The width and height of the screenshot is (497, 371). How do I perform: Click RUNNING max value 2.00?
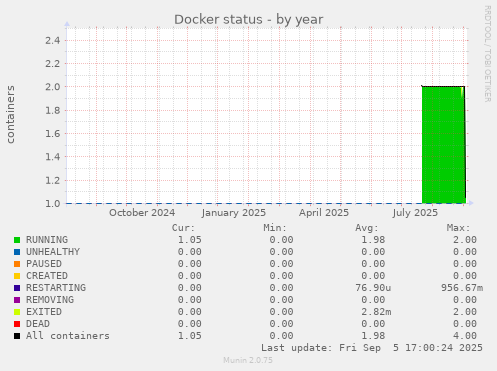tap(465, 240)
